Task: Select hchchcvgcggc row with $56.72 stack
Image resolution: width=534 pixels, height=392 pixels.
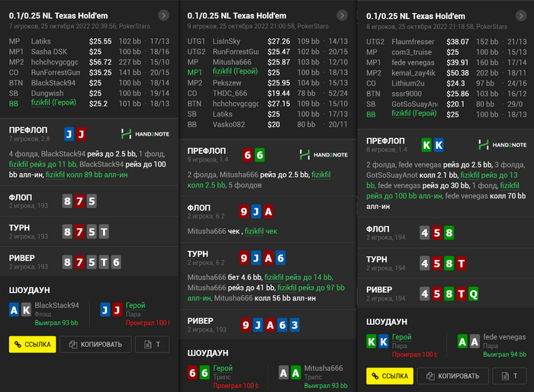Action: pyautogui.click(x=89, y=62)
